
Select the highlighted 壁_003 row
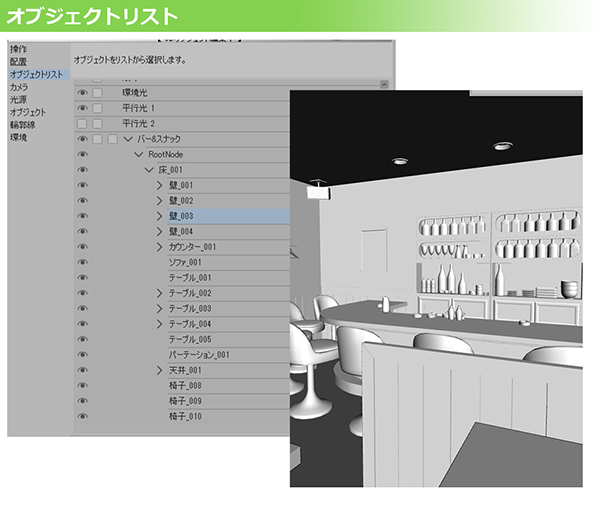tap(228, 216)
